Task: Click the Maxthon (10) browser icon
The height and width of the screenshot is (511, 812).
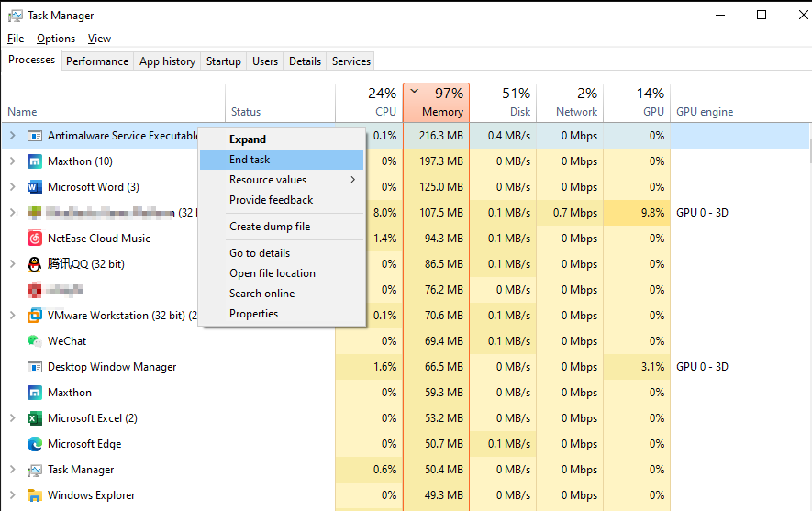Action: click(35, 161)
